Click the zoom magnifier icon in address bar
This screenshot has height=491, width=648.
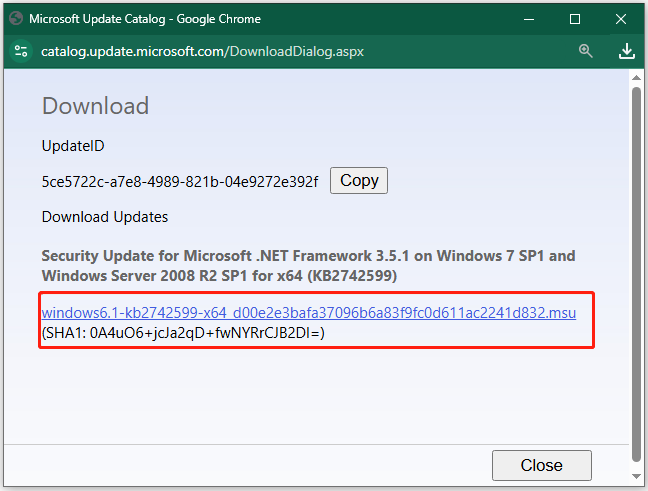pos(586,51)
